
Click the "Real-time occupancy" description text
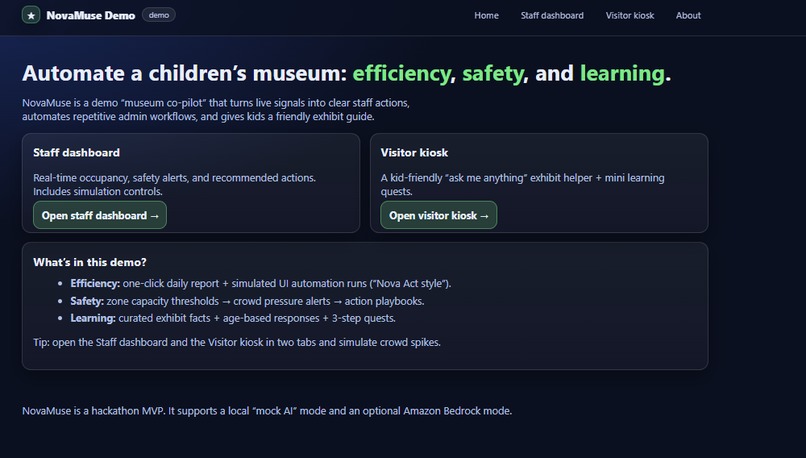click(x=174, y=185)
